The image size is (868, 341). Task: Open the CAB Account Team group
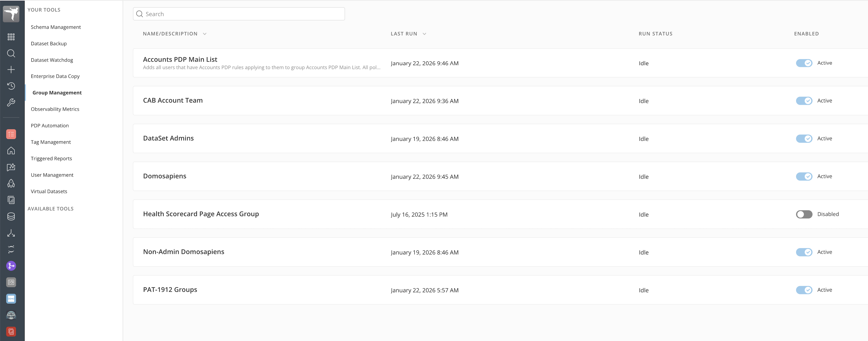click(x=173, y=100)
